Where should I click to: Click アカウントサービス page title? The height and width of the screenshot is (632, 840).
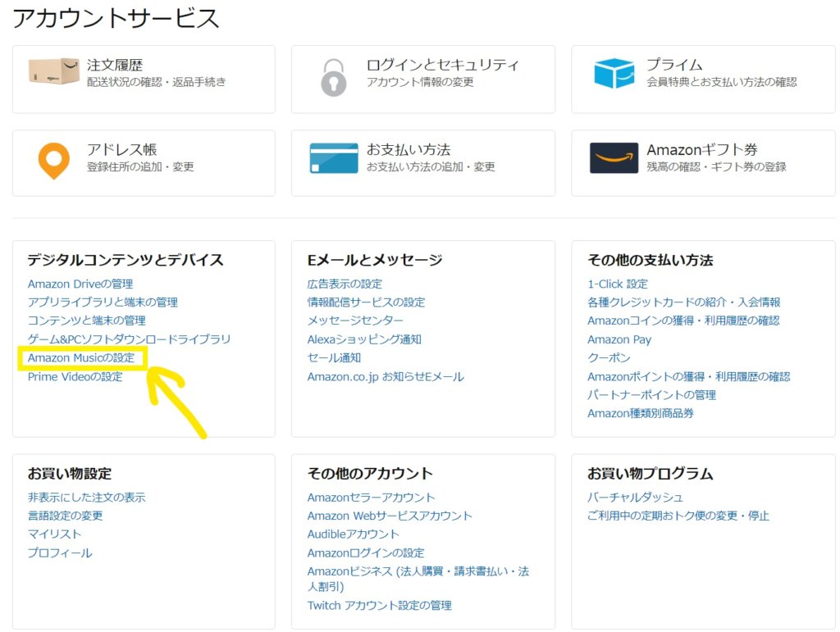(x=116, y=18)
